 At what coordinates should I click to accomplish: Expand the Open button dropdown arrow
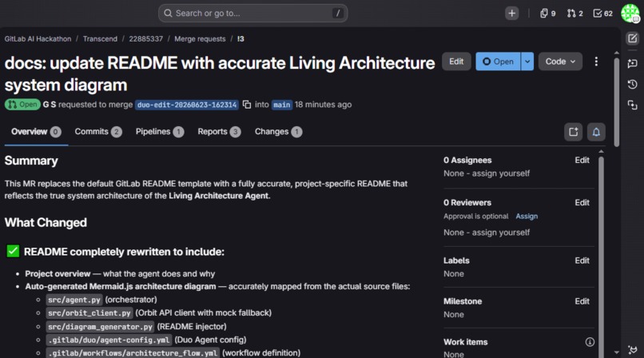[x=527, y=62]
